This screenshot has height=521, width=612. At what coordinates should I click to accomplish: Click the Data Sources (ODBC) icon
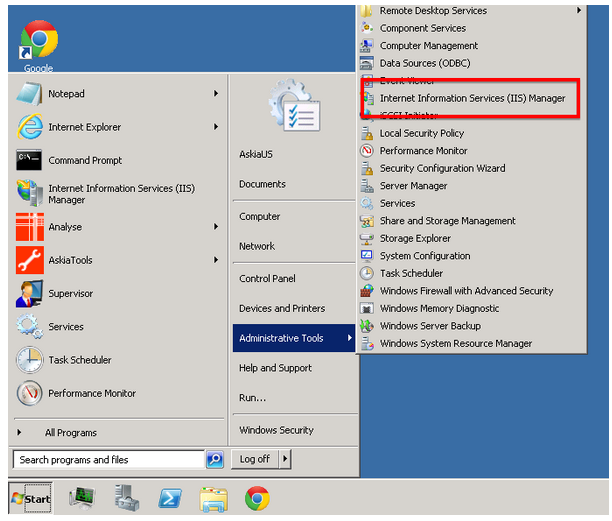[366, 63]
